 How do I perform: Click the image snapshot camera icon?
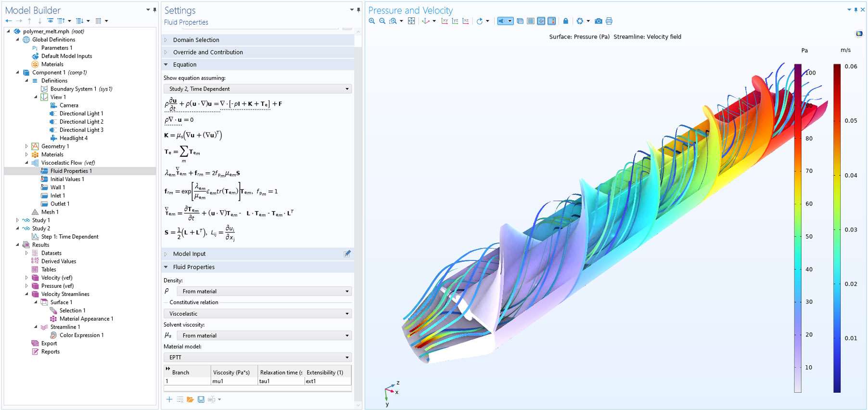click(x=598, y=21)
